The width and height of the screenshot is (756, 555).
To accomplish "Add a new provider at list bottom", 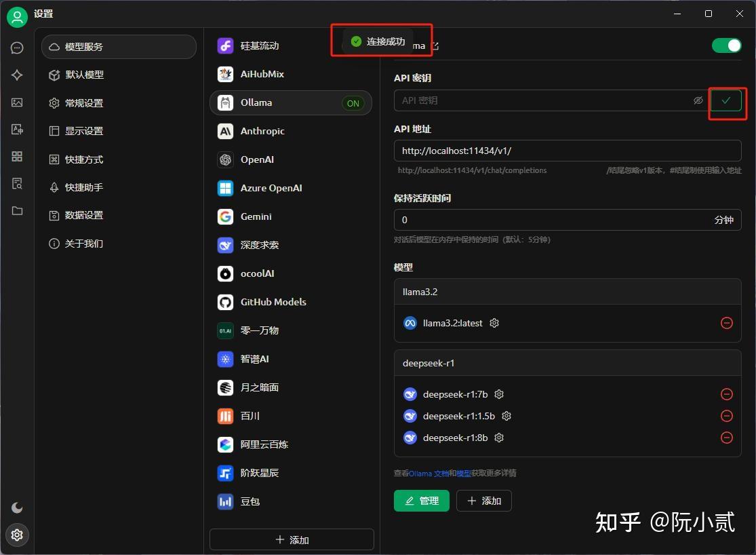I will coord(292,539).
